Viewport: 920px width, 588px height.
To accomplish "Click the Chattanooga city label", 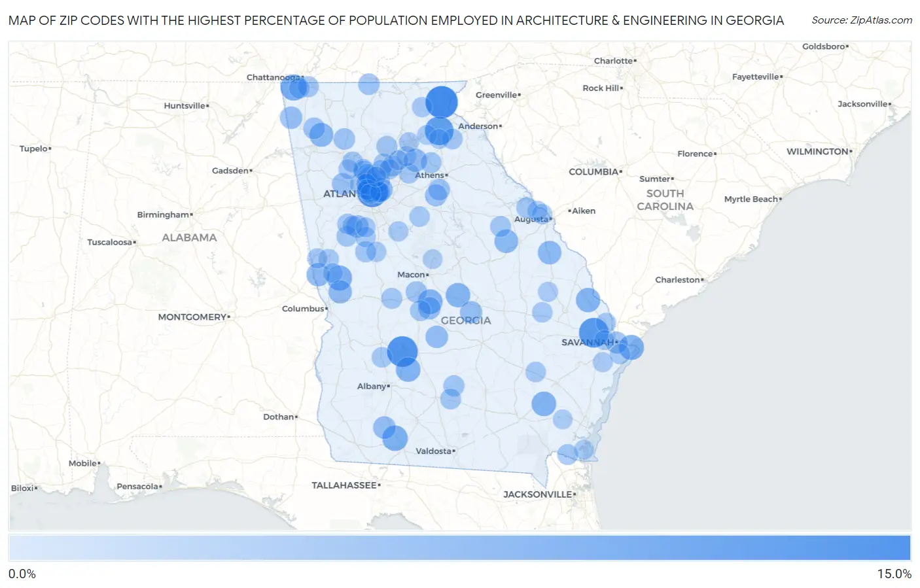I will pos(274,77).
